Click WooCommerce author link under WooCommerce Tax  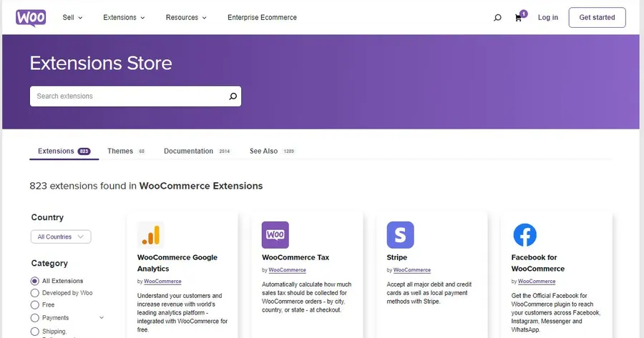(x=287, y=270)
